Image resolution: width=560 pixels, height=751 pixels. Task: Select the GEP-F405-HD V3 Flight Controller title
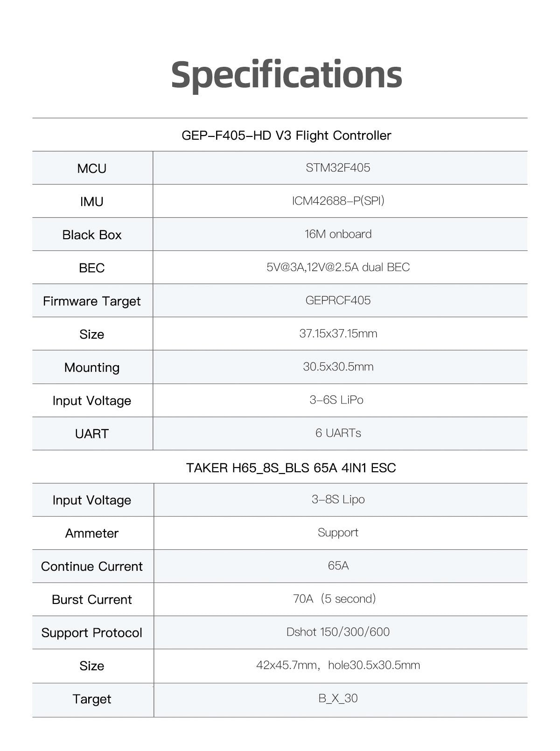click(286, 135)
